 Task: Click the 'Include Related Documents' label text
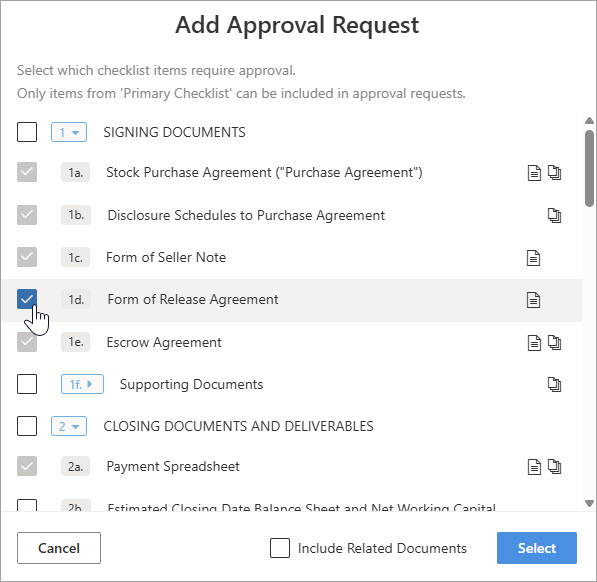[382, 548]
